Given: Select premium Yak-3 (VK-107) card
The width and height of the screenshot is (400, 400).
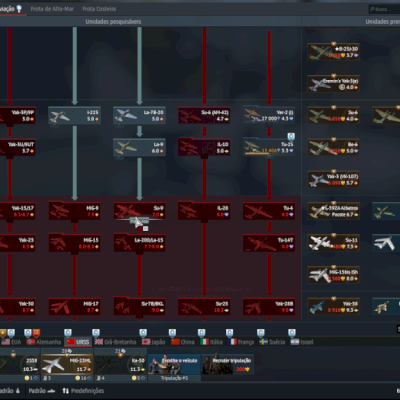Looking at the screenshot, I should [334, 179].
